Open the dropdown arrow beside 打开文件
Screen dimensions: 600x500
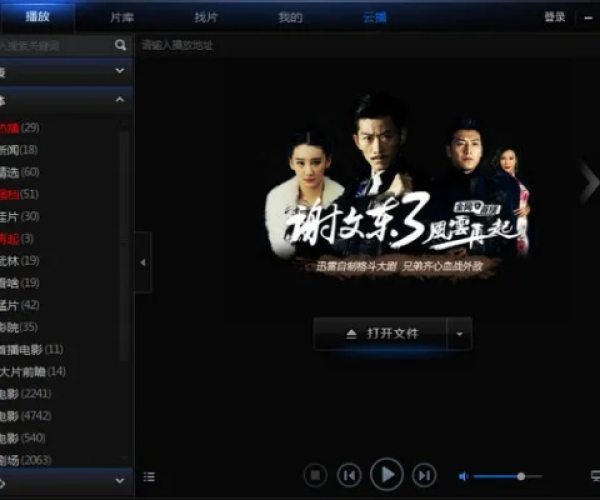pos(459,334)
